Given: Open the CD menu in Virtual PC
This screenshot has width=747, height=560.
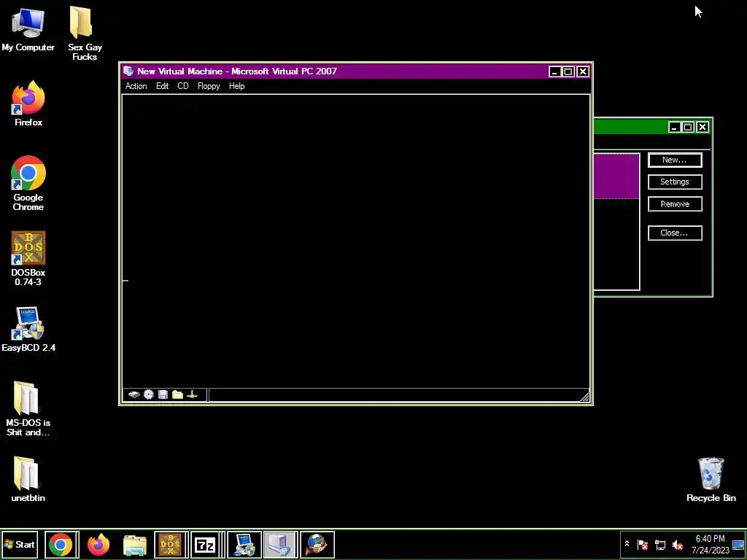Looking at the screenshot, I should (x=183, y=86).
